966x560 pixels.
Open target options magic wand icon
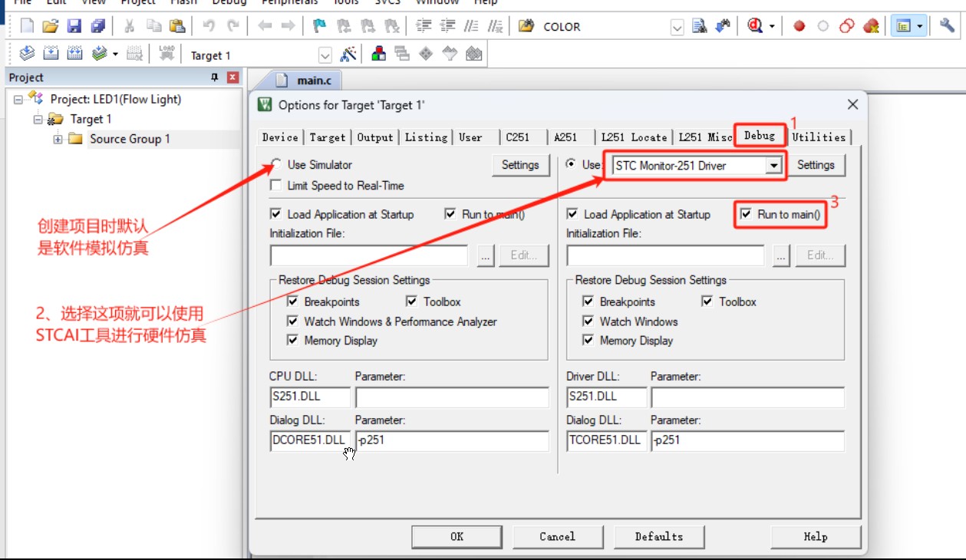(348, 54)
